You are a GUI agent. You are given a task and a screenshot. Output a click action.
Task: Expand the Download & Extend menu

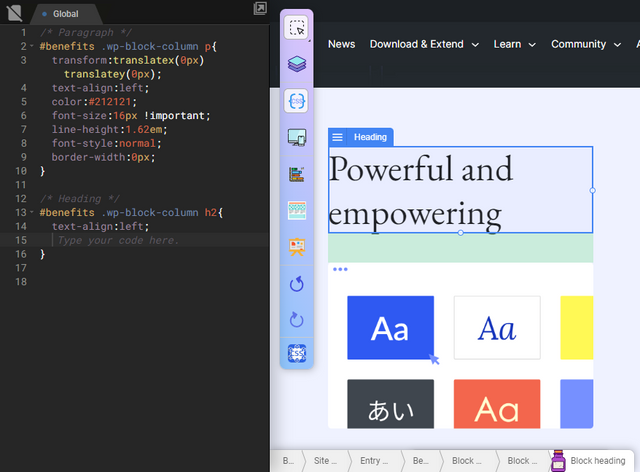tap(424, 44)
